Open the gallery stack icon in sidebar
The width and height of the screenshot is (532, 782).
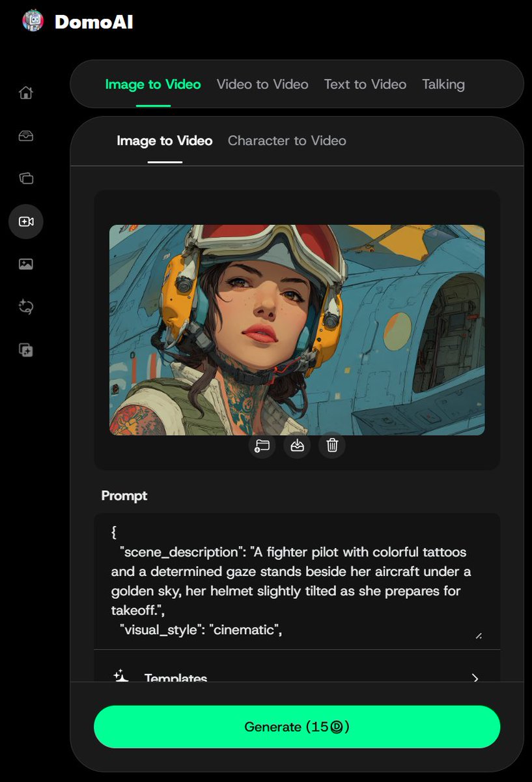pyautogui.click(x=26, y=178)
